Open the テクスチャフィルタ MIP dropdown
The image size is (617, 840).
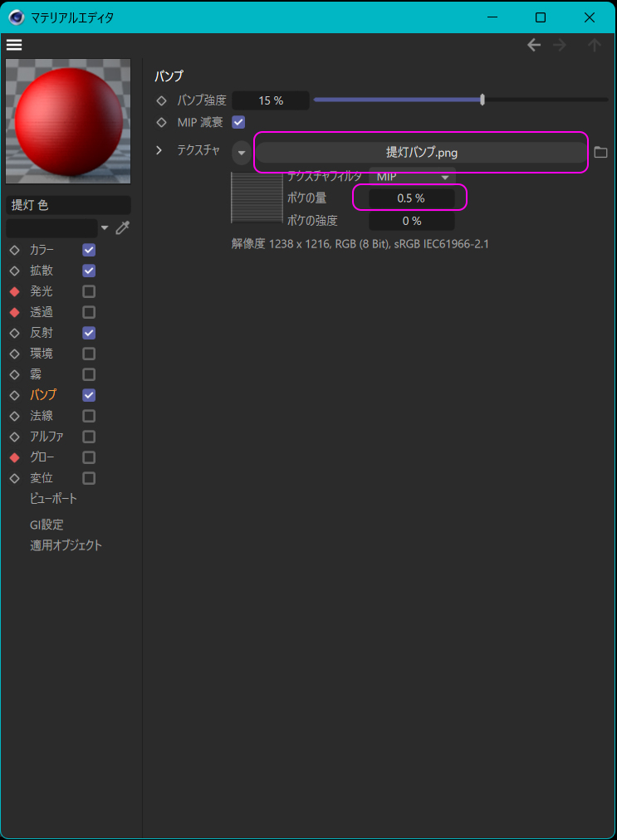point(412,177)
